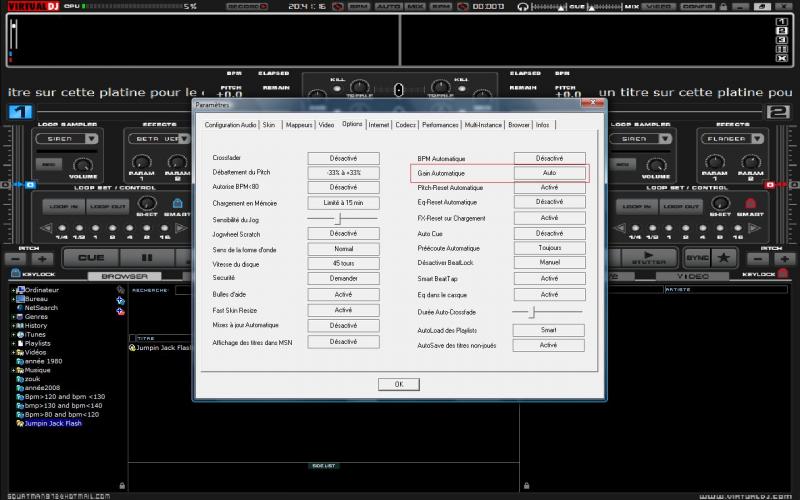This screenshot has height=500, width=800.
Task: Click the right deck Loop Out button
Action: tap(681, 207)
